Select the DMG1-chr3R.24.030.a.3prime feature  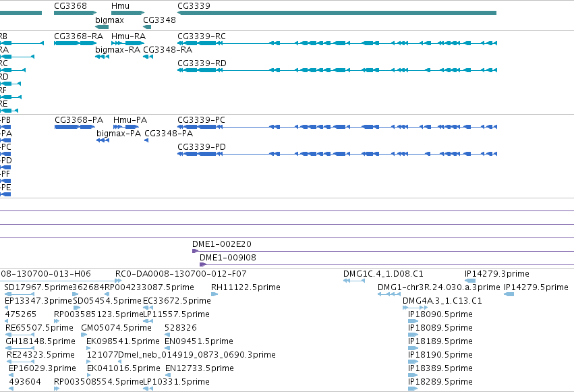pos(389,294)
